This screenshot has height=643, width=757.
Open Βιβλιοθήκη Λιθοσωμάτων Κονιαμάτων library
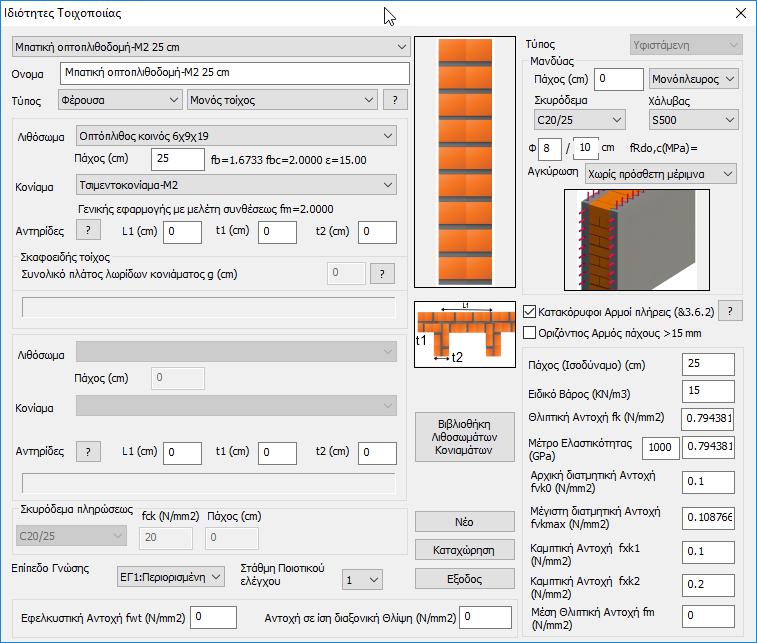pos(465,437)
